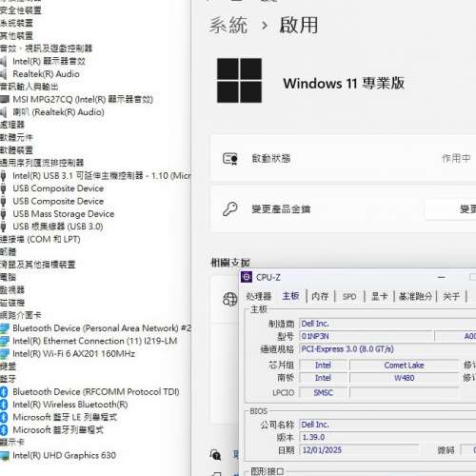Viewport: 476px width, 476px height.
Task: Click the Windows 11 logo
Action: (x=239, y=80)
